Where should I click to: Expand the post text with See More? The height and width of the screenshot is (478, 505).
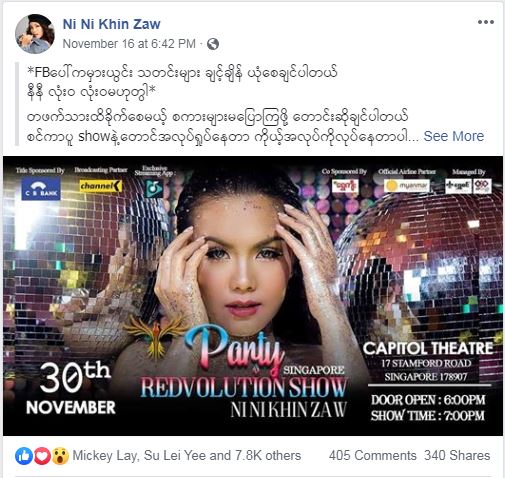click(454, 136)
